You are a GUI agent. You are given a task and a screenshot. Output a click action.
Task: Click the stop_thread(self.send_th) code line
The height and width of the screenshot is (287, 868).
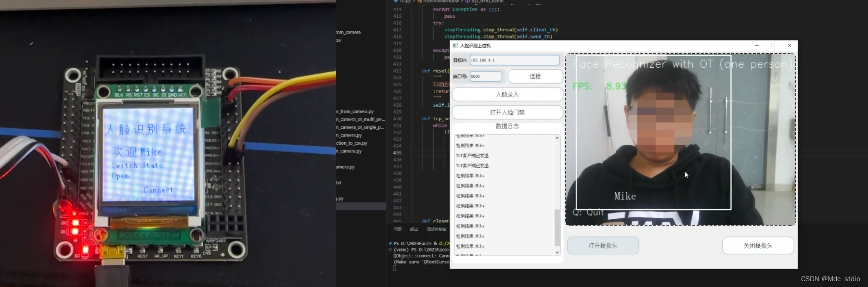[498, 37]
